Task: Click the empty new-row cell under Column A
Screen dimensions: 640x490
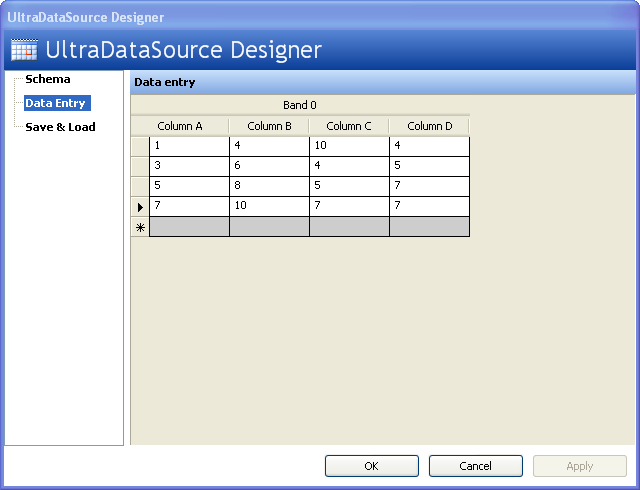Action: tap(189, 227)
